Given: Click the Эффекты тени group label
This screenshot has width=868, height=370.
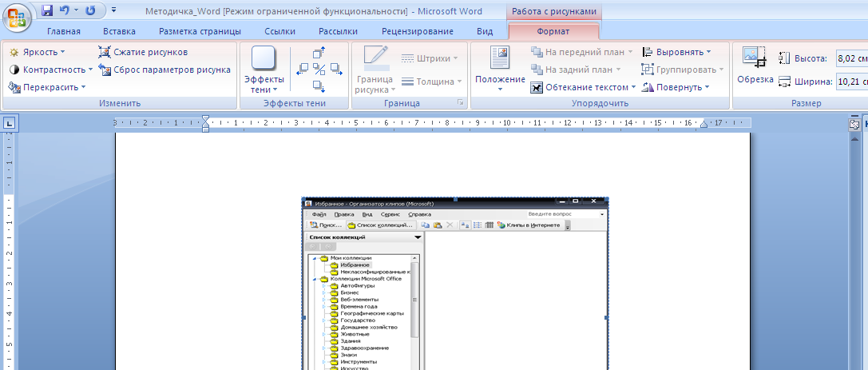Looking at the screenshot, I should click(295, 104).
